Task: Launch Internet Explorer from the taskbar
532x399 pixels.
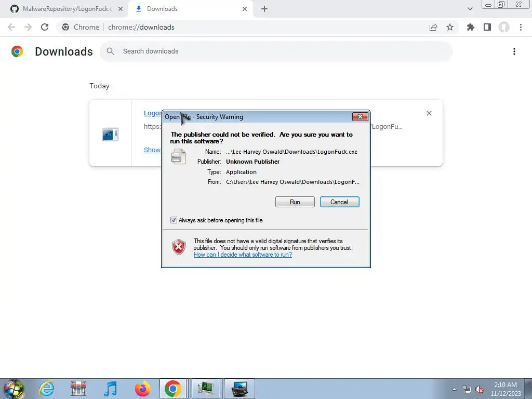Action: point(46,389)
